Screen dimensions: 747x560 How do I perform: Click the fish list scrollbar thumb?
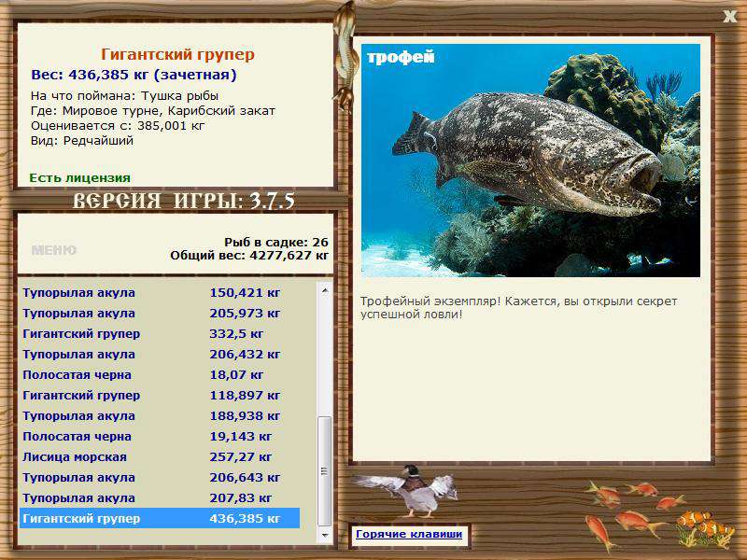pyautogui.click(x=325, y=471)
